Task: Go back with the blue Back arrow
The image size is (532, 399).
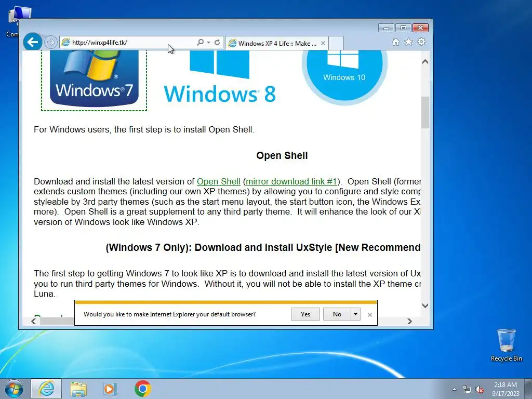Action: [33, 42]
